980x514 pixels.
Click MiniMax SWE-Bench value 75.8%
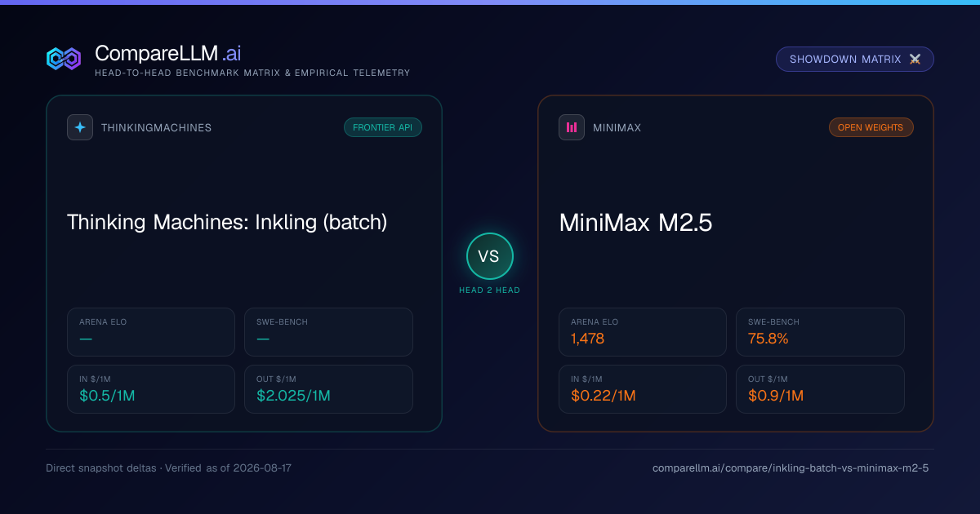[768, 339]
